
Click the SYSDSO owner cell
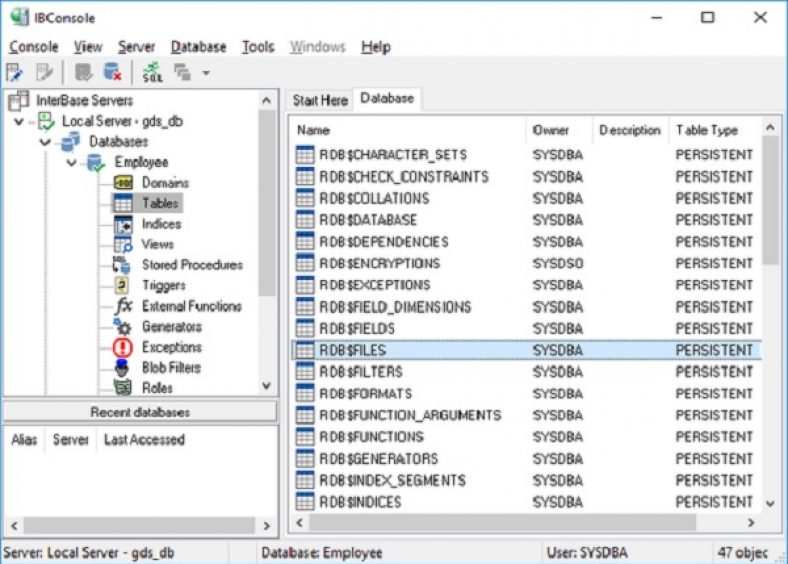[558, 263]
